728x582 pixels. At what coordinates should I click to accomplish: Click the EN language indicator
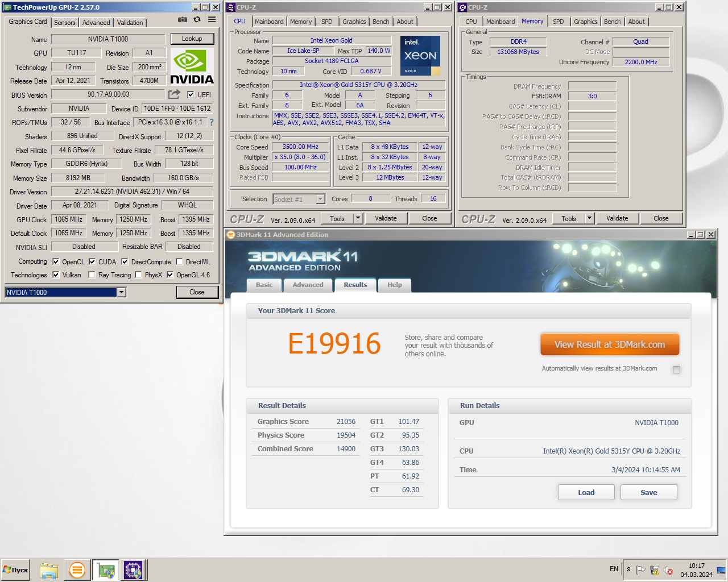(614, 569)
